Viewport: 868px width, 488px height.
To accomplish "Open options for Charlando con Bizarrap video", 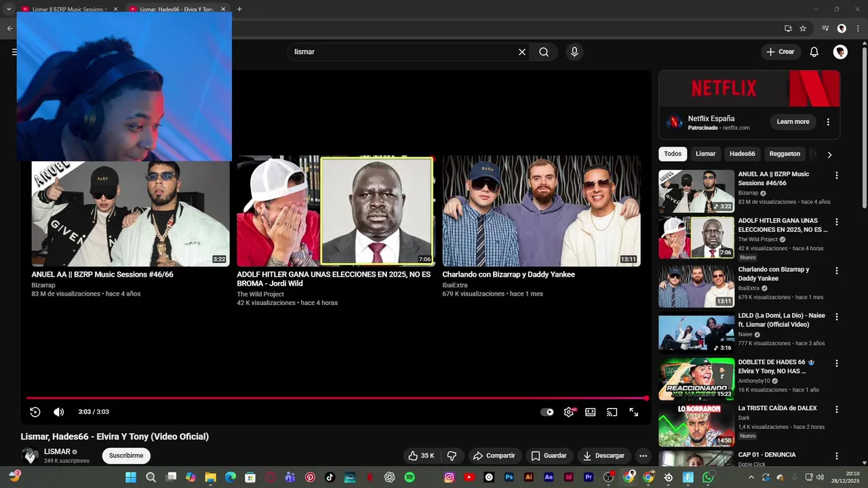I will [x=836, y=270].
